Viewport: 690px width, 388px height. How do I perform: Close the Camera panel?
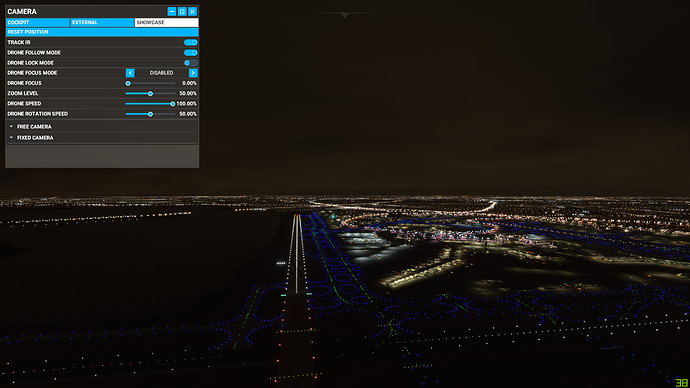click(x=192, y=11)
